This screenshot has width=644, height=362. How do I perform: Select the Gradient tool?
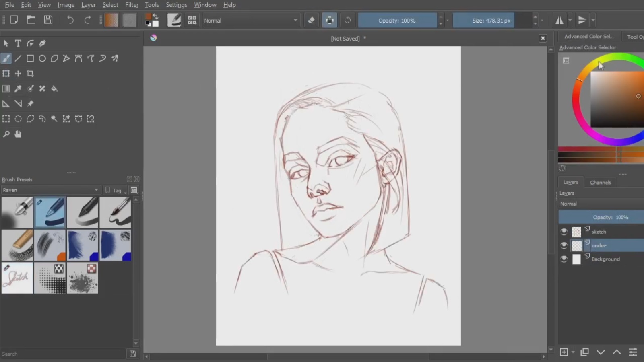click(6, 89)
